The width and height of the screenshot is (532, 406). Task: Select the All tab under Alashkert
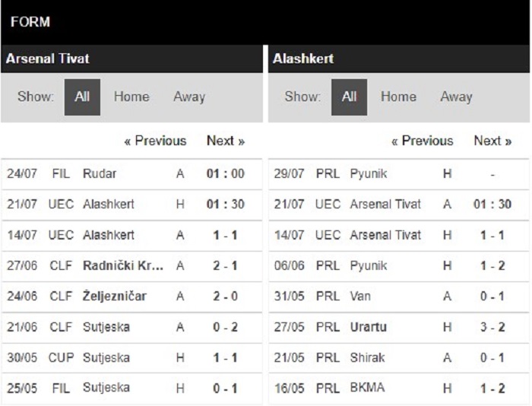click(349, 97)
